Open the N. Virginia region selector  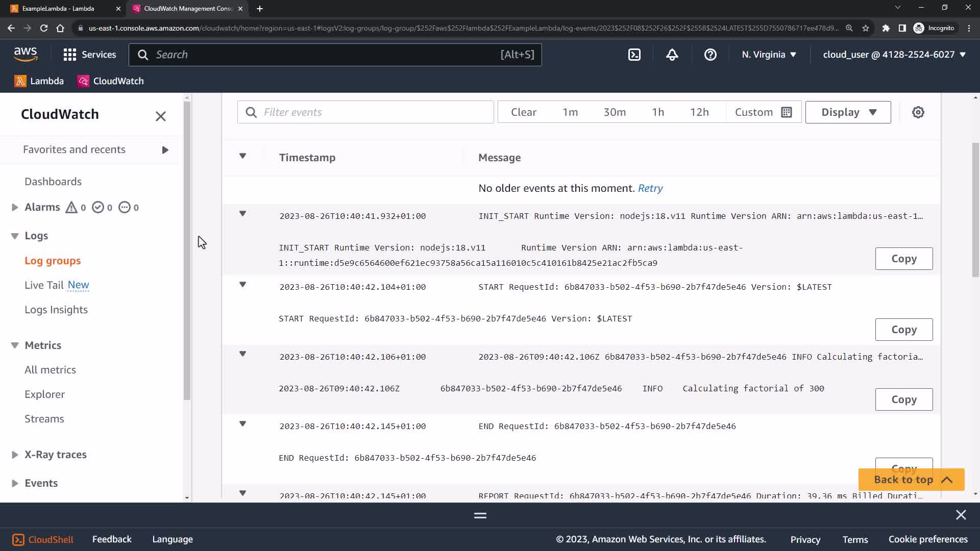coord(769,55)
